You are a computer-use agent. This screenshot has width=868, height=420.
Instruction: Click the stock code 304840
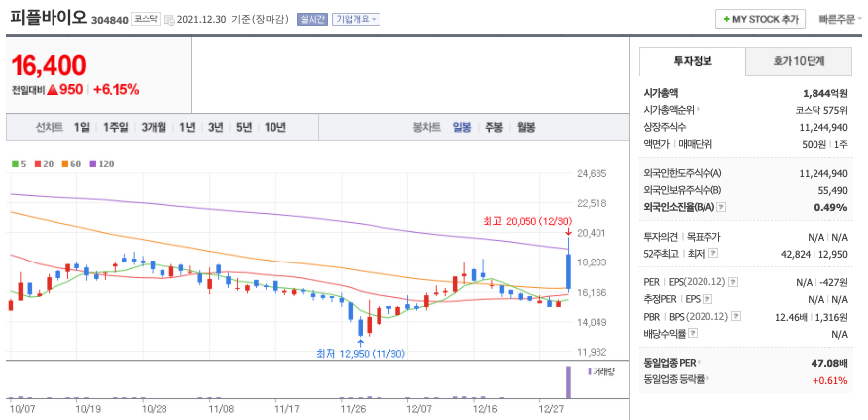point(111,21)
